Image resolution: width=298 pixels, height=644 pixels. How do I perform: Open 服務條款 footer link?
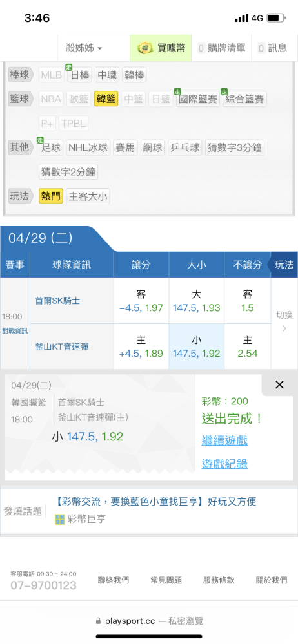click(x=219, y=580)
